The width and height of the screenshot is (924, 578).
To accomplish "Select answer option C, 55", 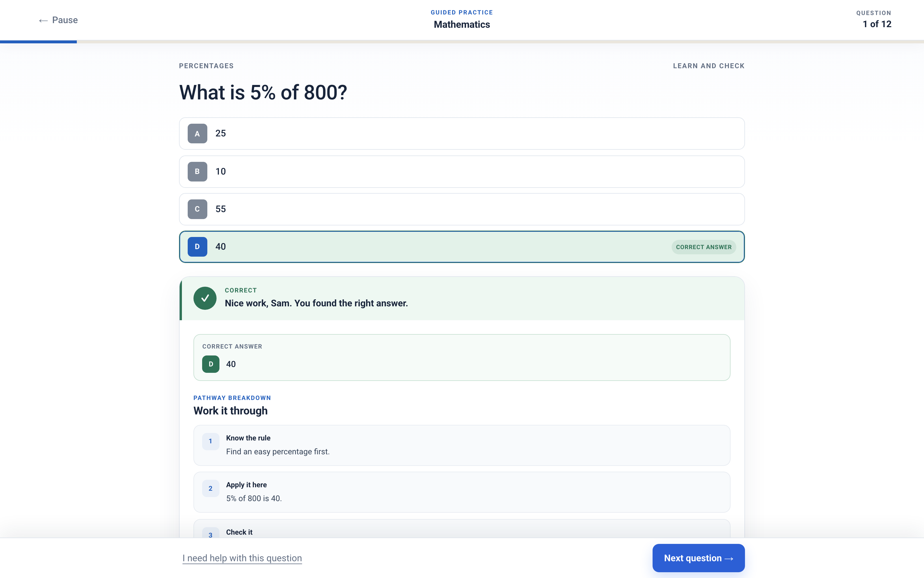I will pos(462,209).
